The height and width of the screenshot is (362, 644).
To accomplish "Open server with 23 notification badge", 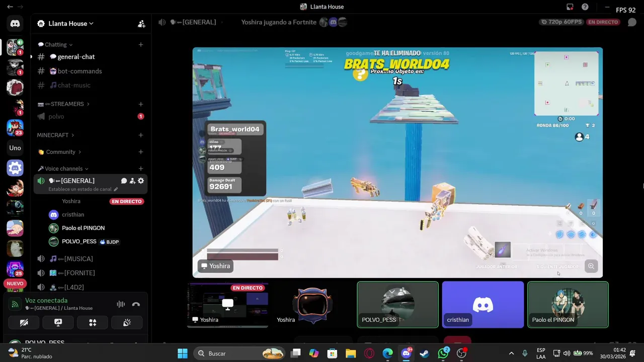I will pos(15,128).
